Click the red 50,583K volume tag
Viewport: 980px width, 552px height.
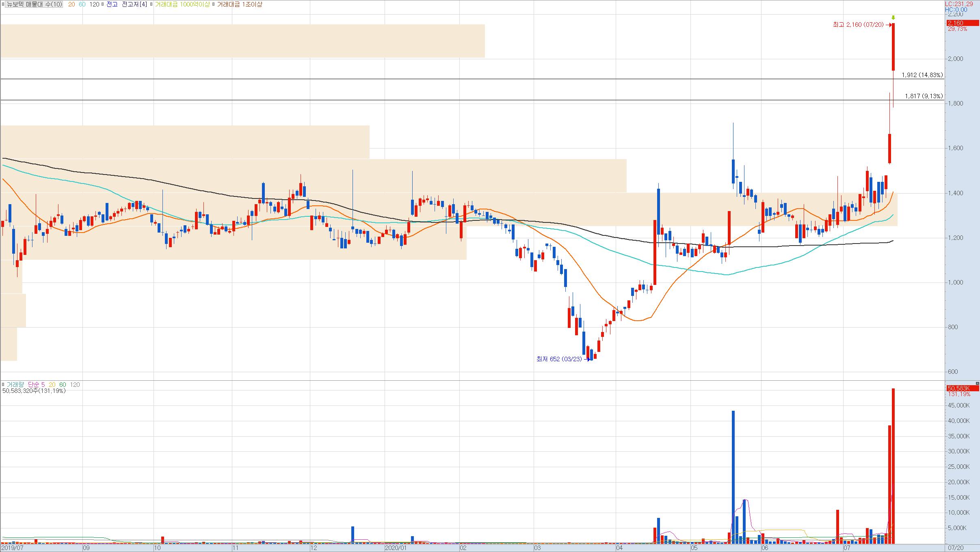962,388
